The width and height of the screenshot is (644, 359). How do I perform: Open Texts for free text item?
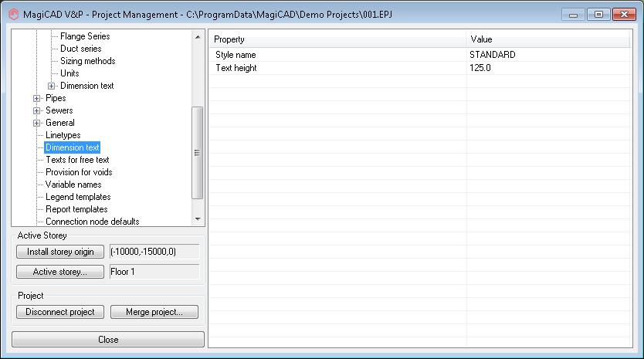[77, 160]
